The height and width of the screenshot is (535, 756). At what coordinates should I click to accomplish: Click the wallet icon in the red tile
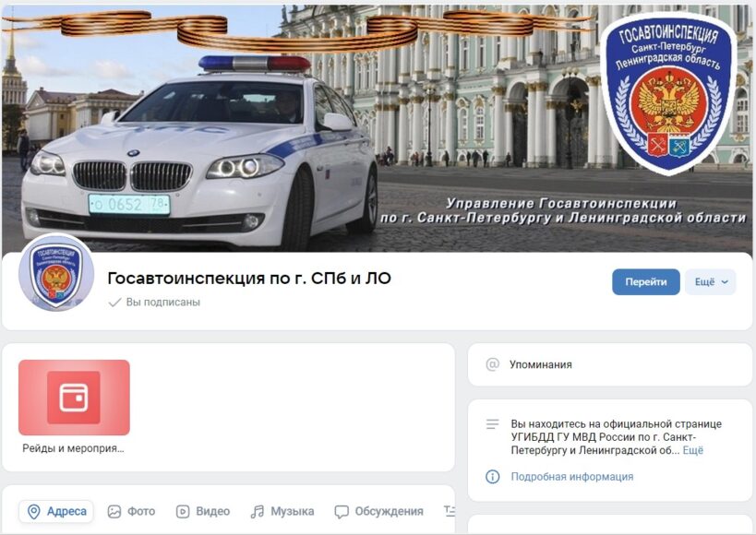(74, 398)
